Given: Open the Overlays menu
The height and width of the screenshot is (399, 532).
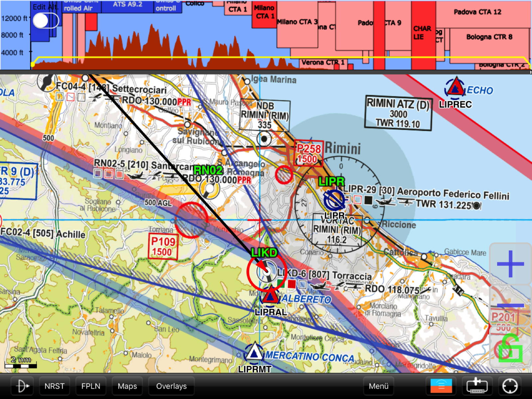Looking at the screenshot, I should point(171,386).
